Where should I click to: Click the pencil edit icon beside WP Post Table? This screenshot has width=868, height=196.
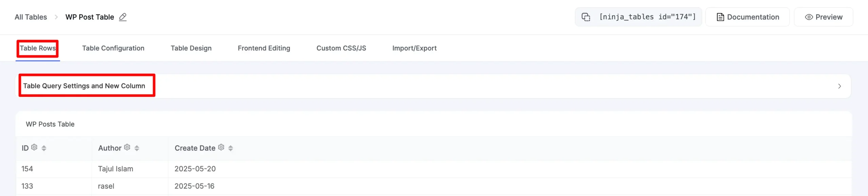[x=123, y=17]
